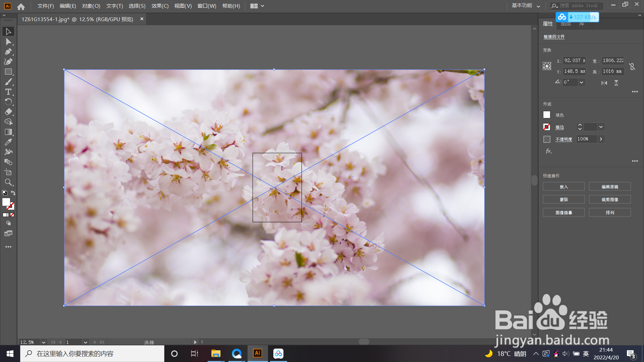Open zoom level dropdown in status bar
The height and width of the screenshot is (362, 644).
(x=44, y=342)
